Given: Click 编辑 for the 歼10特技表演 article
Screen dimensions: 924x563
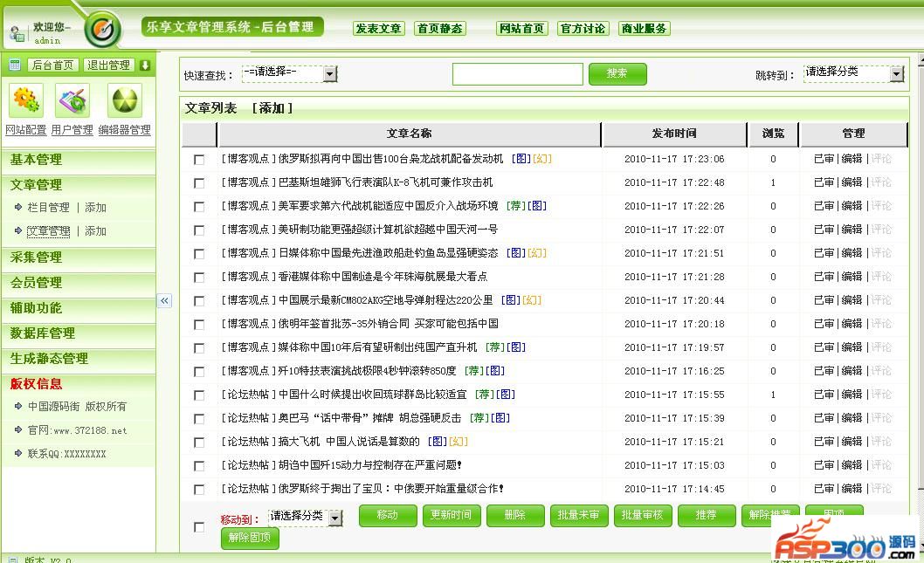Looking at the screenshot, I should 852,371.
